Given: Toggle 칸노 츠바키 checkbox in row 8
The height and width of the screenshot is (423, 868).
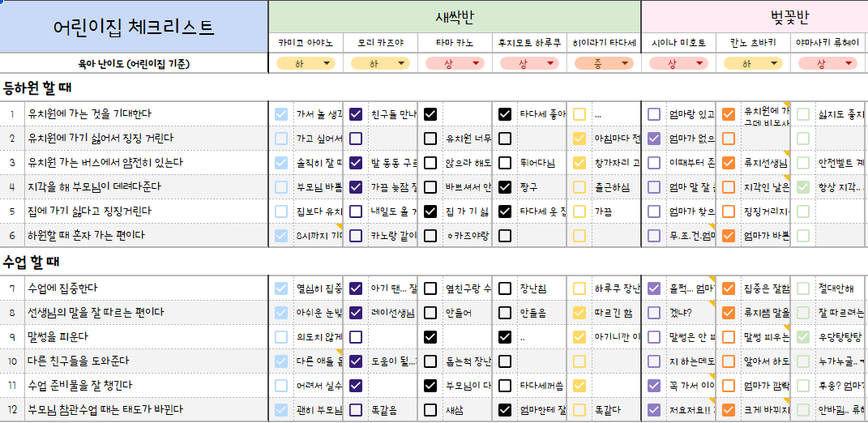Looking at the screenshot, I should 729,312.
